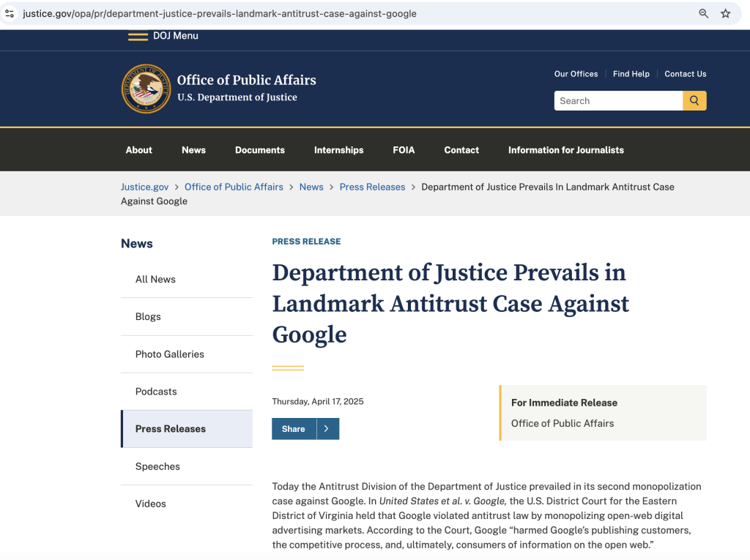750x560 pixels.
Task: Click the article headline about Google
Action: coord(450,303)
